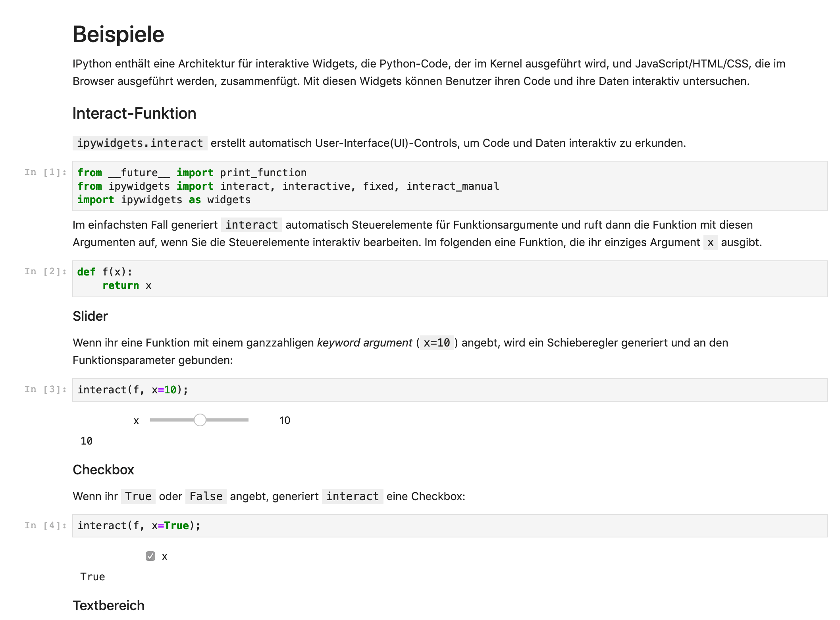Click the output value 10 under slider
Screen dimensions: 840x620
pos(86,441)
